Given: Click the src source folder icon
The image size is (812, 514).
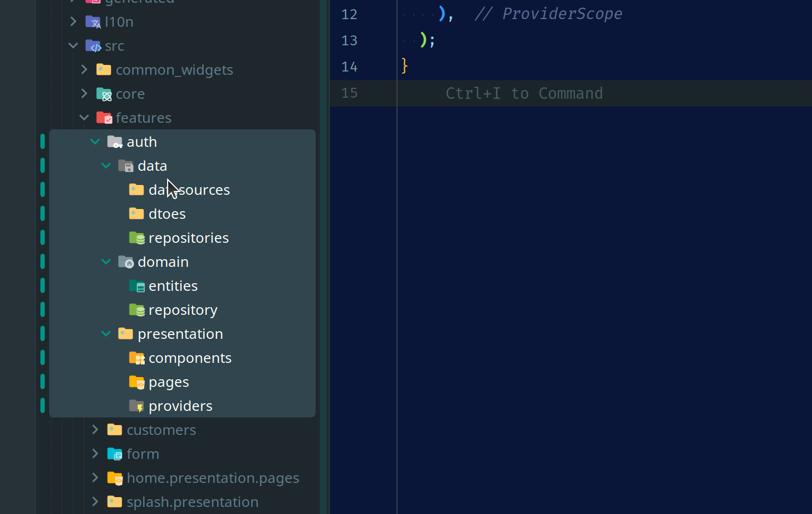Looking at the screenshot, I should [93, 45].
